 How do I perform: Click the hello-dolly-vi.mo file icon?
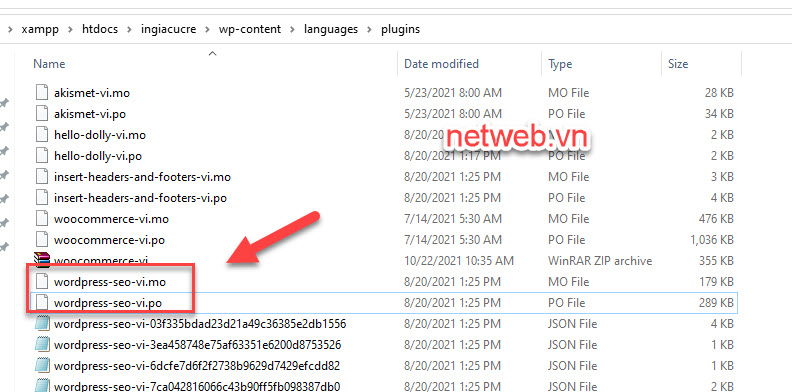42,135
